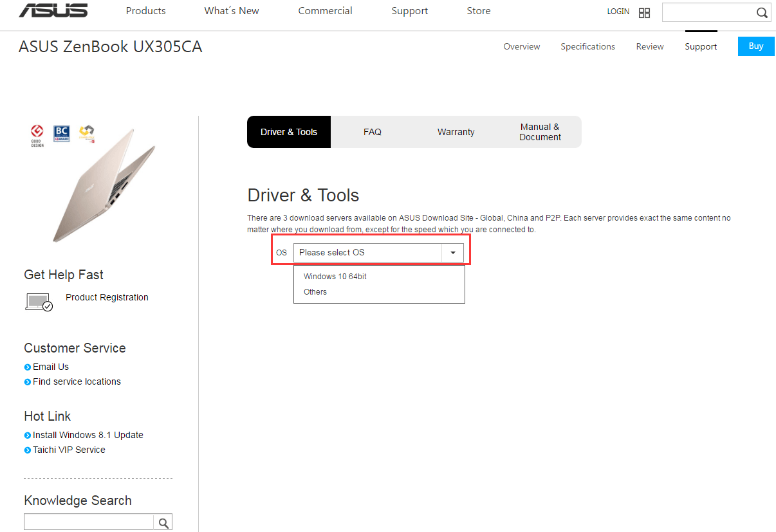Screen dimensions: 776x532
Task: Open Find service locations link
Action: pos(77,381)
